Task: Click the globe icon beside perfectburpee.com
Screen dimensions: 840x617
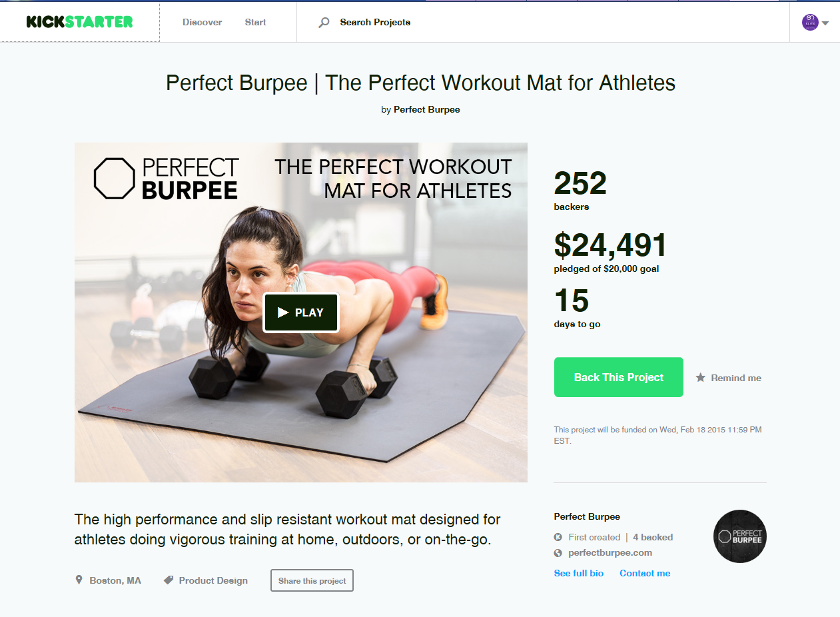Action: (558, 553)
